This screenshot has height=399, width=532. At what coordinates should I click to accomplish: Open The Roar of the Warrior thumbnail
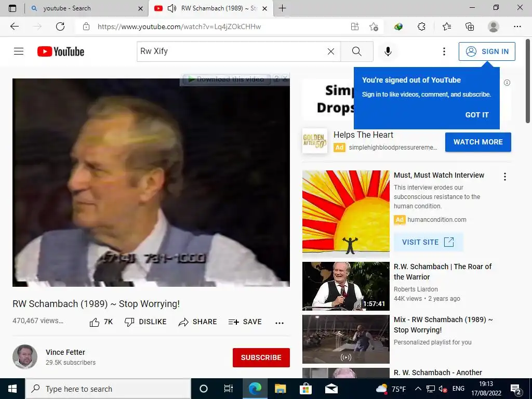tap(345, 286)
